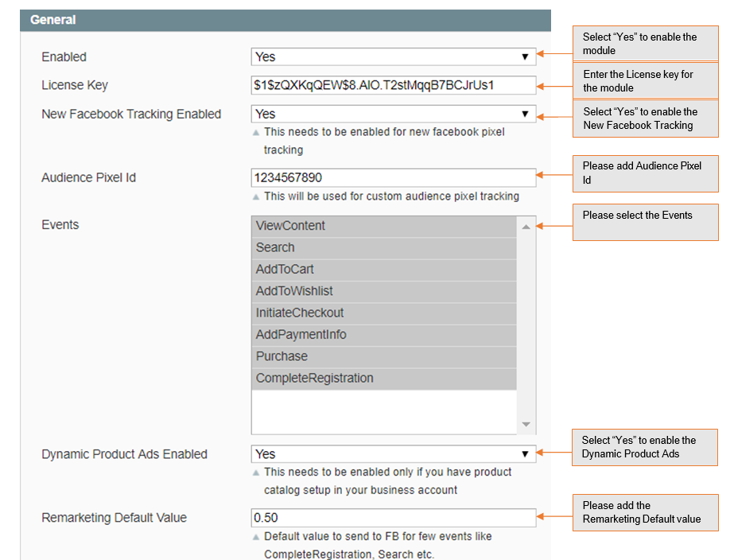The height and width of the screenshot is (560, 734).
Task: Open New Facebook Tracking Enabled dropdown
Action: 393,115
